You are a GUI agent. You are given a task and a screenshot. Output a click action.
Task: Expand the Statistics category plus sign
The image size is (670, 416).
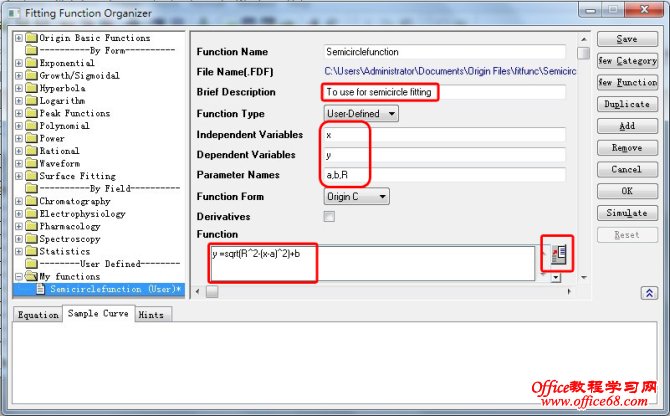click(19, 251)
